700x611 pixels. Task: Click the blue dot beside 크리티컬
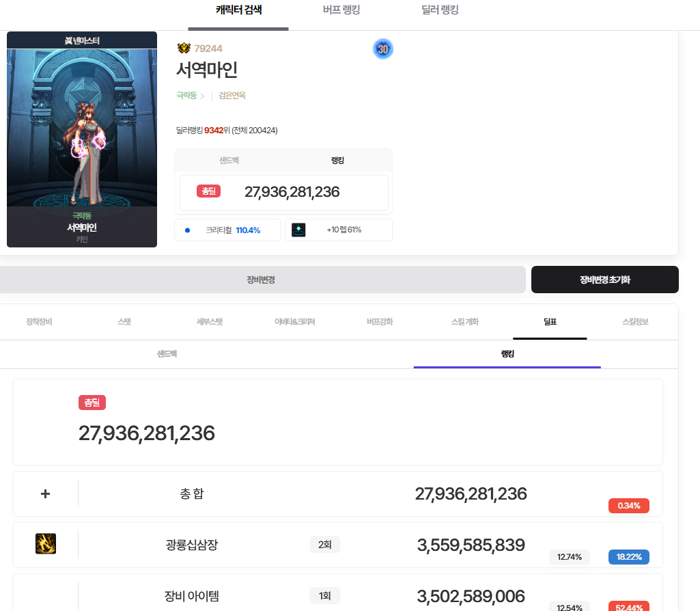pos(187,230)
